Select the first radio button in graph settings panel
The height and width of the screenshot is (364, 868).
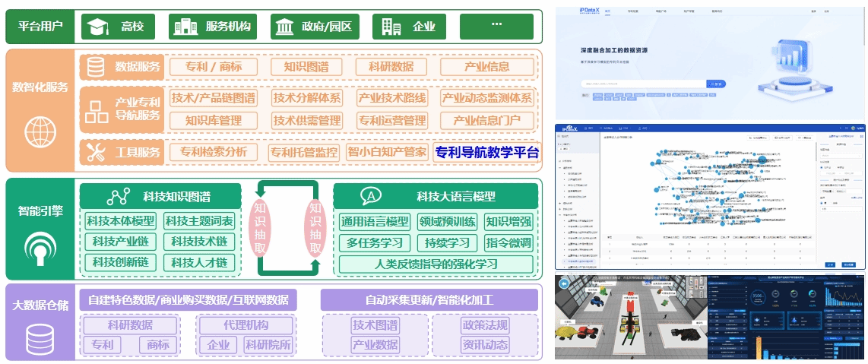click(822, 167)
